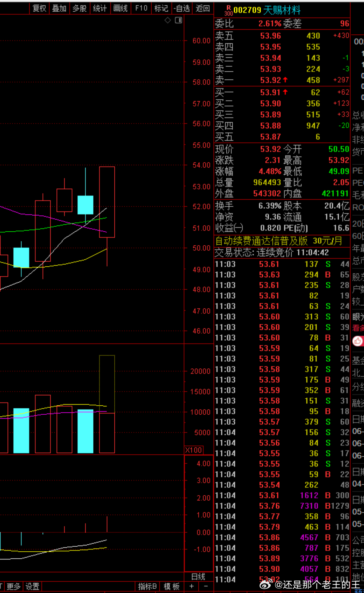Viewport: 364px width, 593px height.
Task: Open 设置 settings at bottom
Action: click(x=33, y=586)
